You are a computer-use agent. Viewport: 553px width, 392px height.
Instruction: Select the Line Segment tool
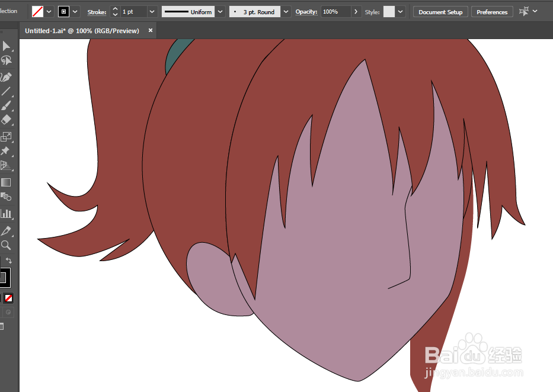6,91
